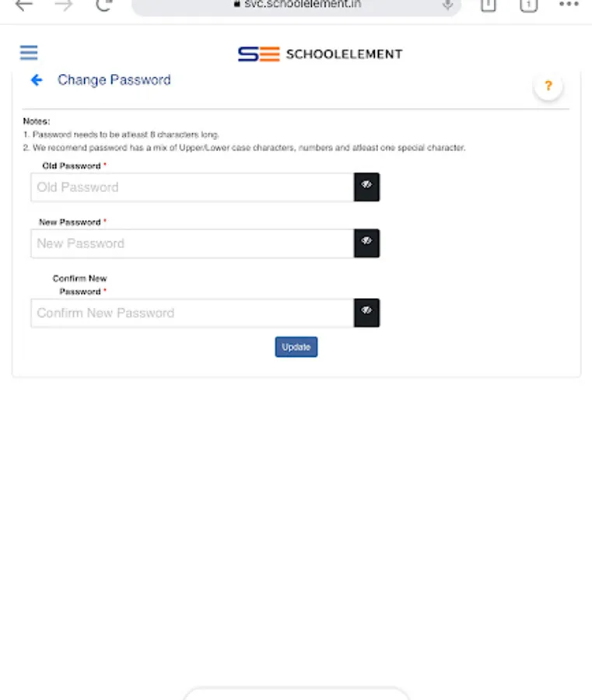Click the browser share icon
This screenshot has width=592, height=700.
point(488,5)
